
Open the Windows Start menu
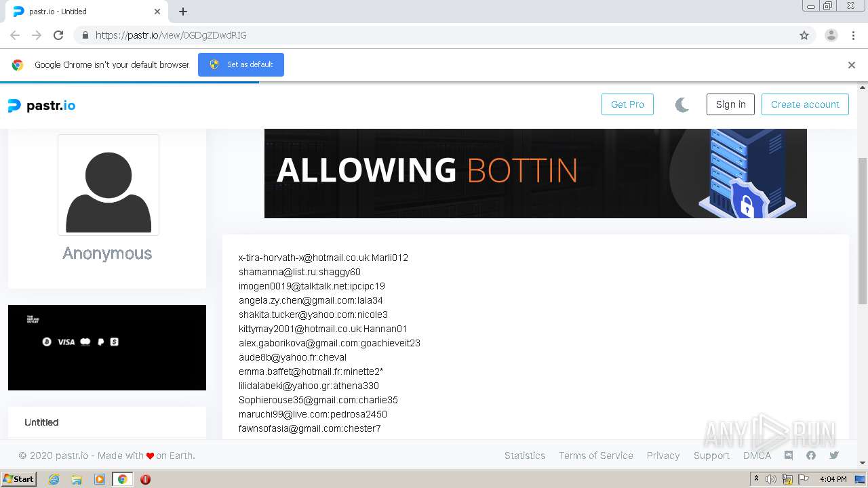coord(18,479)
